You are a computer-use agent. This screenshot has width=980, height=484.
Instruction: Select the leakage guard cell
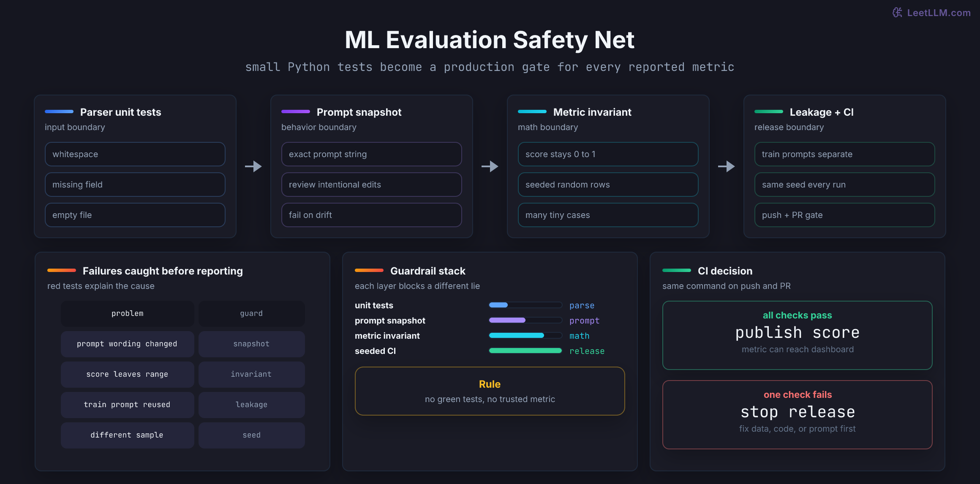click(x=251, y=405)
